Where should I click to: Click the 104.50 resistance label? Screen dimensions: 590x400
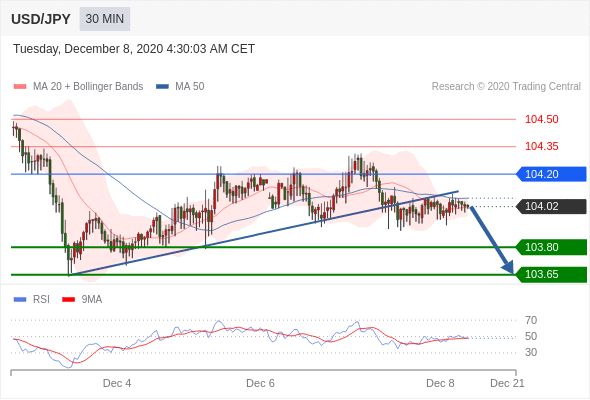[x=541, y=119]
